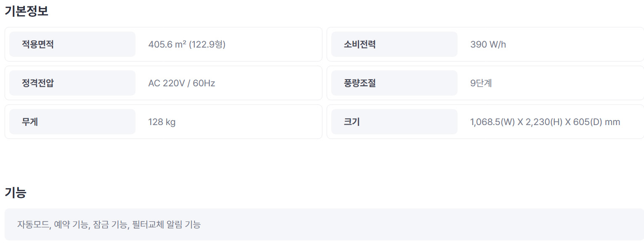Select the 소비전력 label cell
Viewport: 644px width, 248px height.
pos(394,44)
